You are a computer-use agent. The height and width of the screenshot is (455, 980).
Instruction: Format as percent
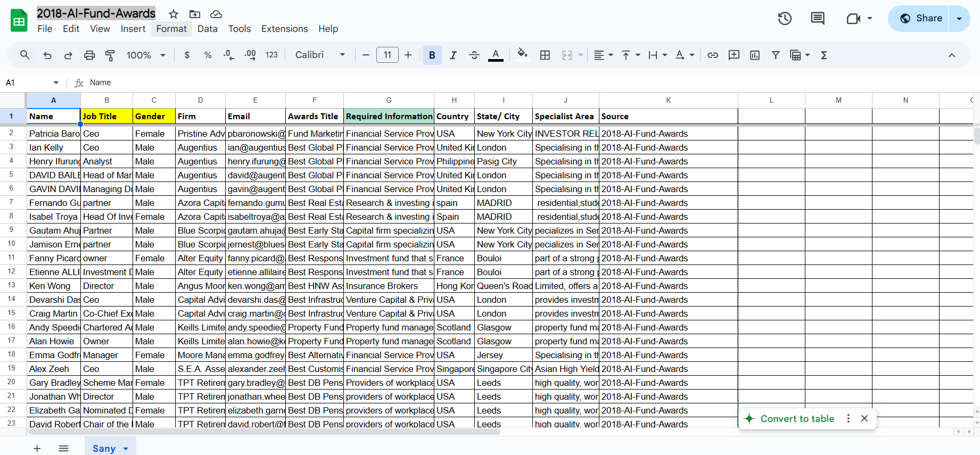coord(208,55)
